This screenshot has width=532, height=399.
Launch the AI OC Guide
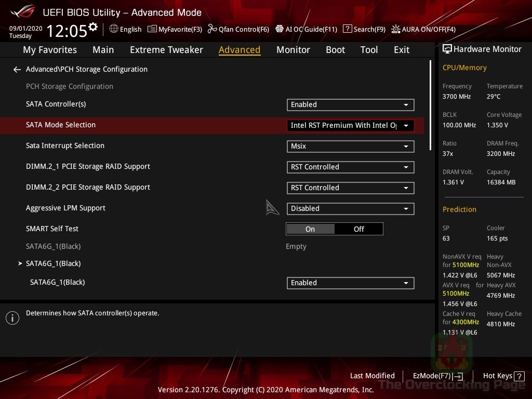click(x=307, y=29)
